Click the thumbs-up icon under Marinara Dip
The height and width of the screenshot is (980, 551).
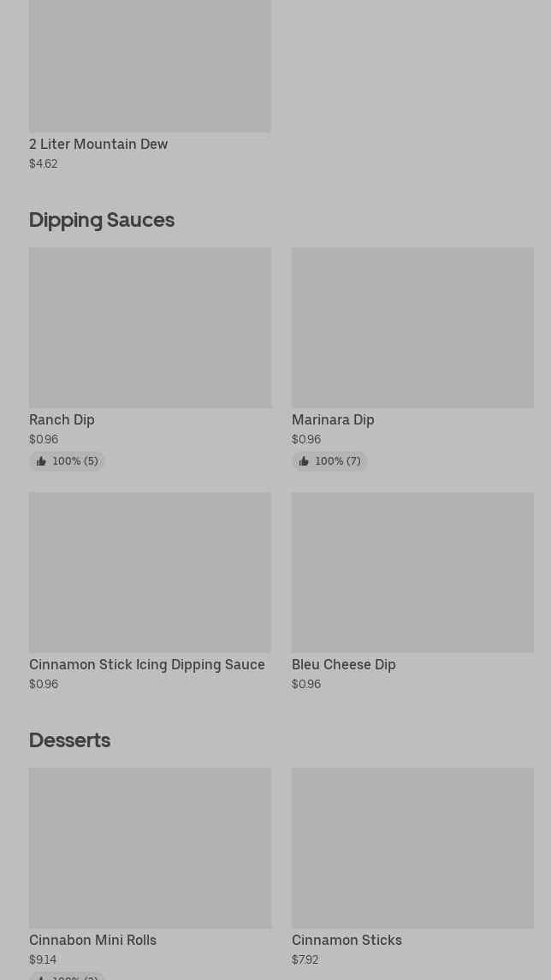tap(304, 461)
